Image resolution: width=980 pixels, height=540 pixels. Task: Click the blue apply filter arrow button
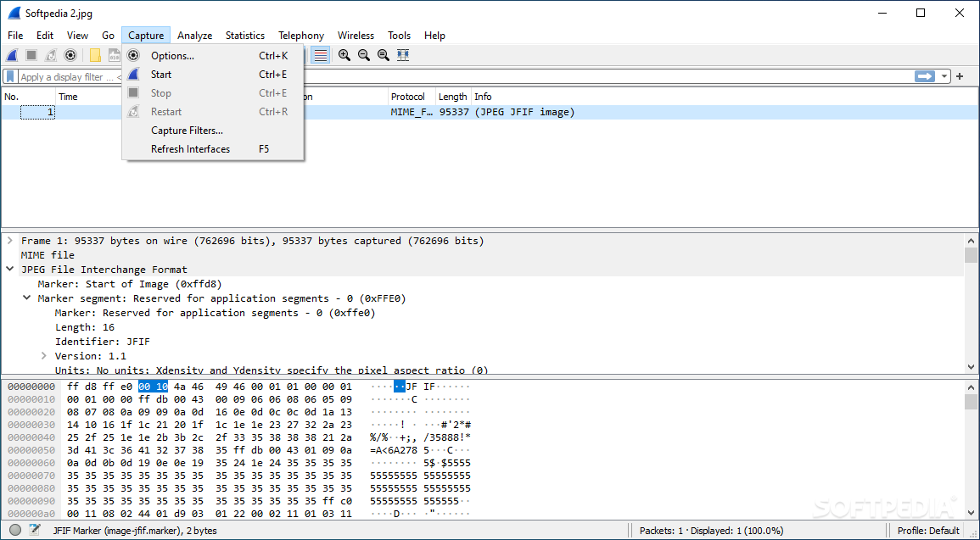[x=924, y=76]
